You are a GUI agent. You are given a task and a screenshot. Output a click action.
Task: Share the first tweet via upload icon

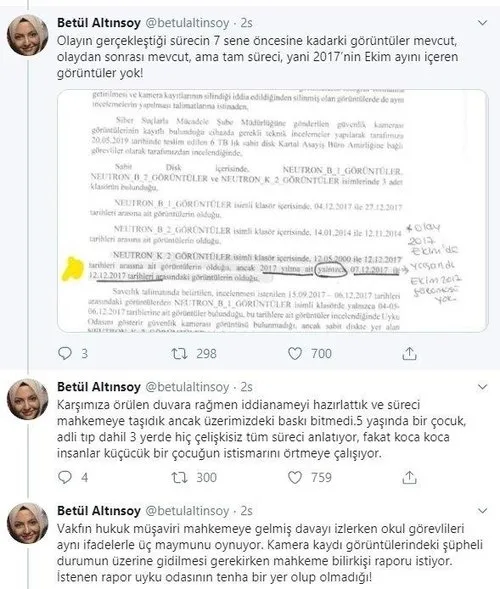pos(409,353)
